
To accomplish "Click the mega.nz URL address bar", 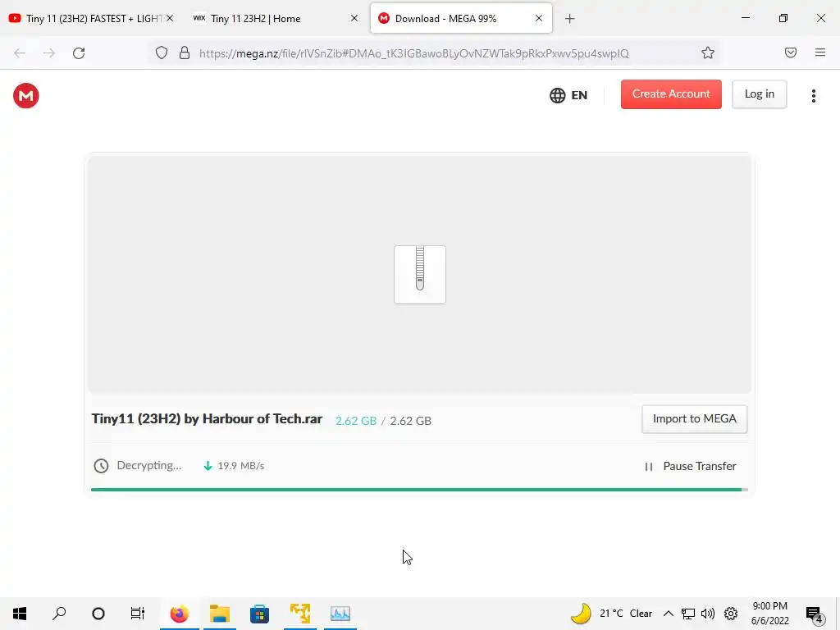I will tap(413, 53).
